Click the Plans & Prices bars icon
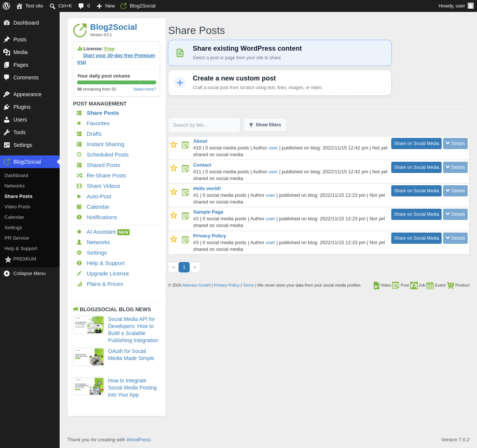Image resolution: width=477 pixels, height=448 pixels. click(79, 284)
